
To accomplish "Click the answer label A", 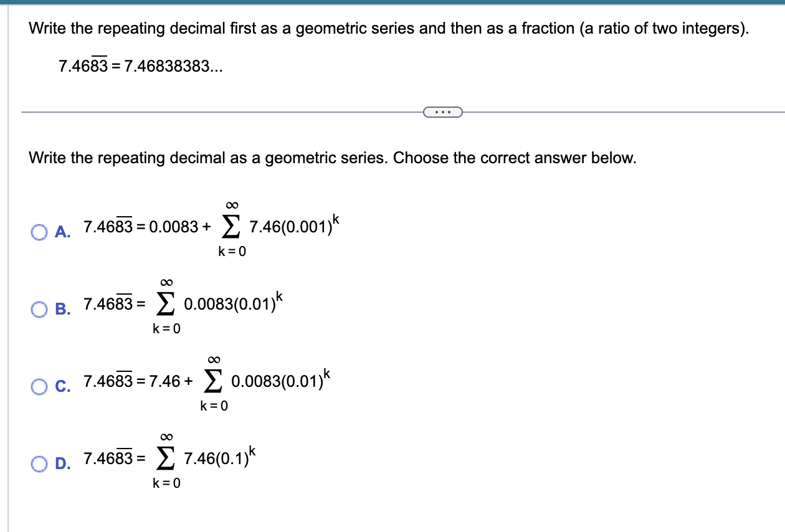I will (x=62, y=233).
